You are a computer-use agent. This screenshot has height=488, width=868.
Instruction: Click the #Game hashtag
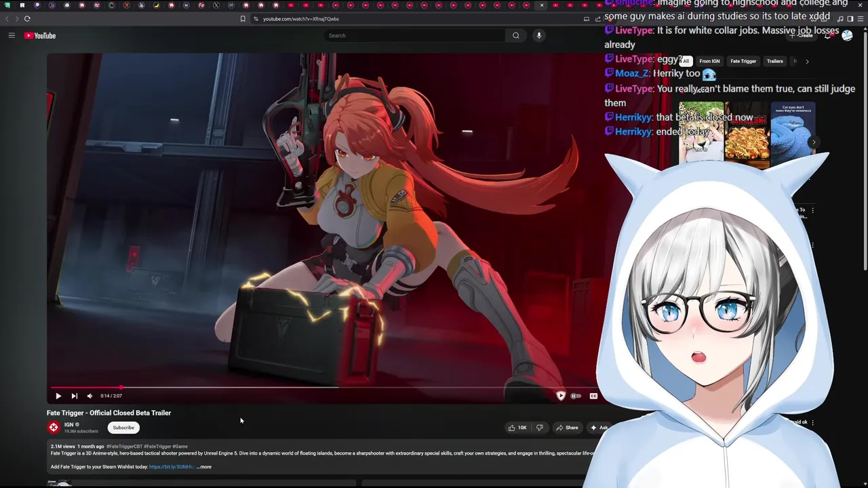180,447
